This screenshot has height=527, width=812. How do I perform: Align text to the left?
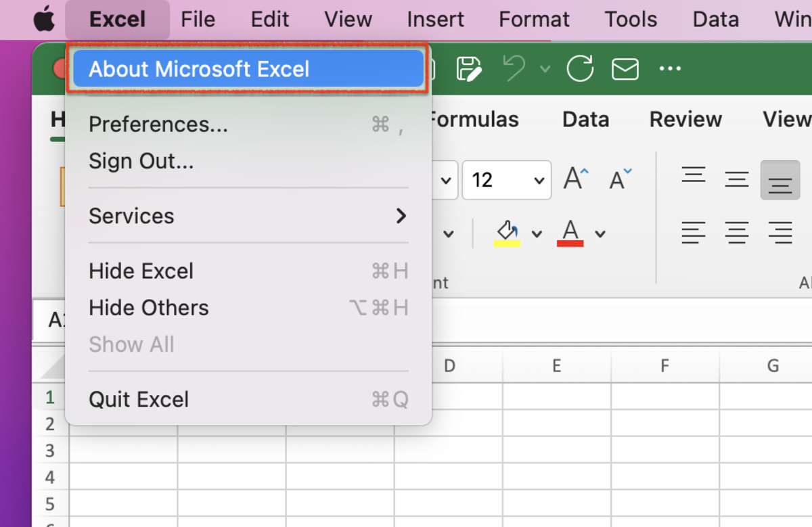[694, 232]
